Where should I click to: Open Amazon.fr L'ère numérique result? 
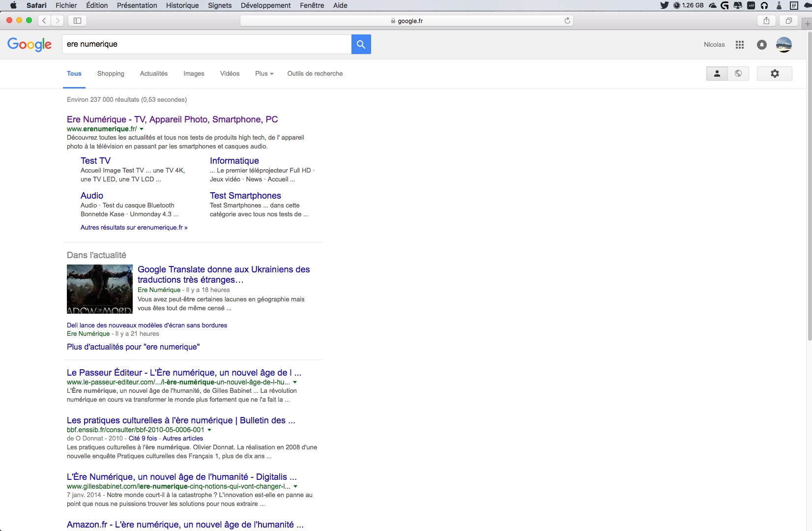185,525
